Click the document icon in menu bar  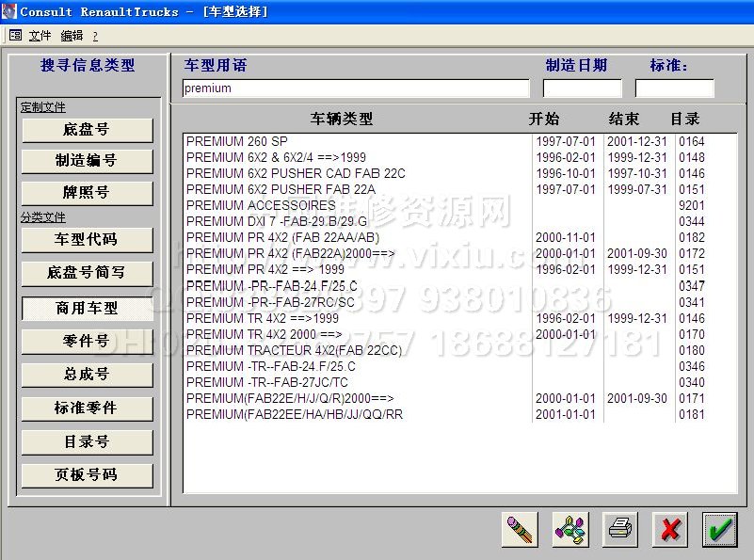(x=14, y=35)
